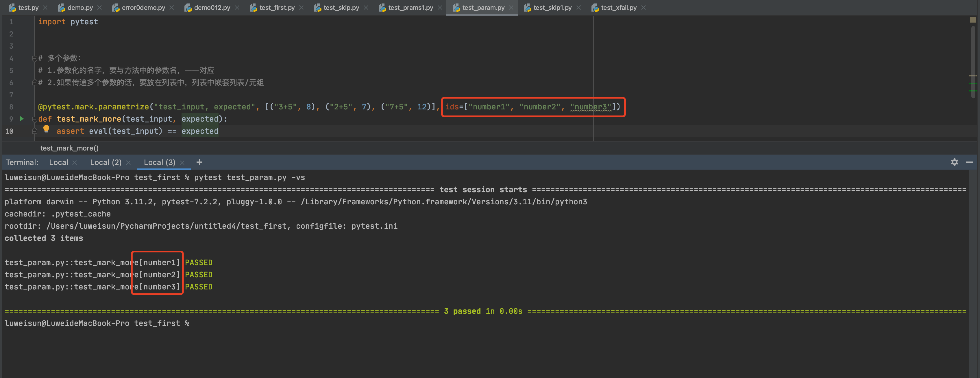Click the first PASSED result for number1

tap(199, 263)
